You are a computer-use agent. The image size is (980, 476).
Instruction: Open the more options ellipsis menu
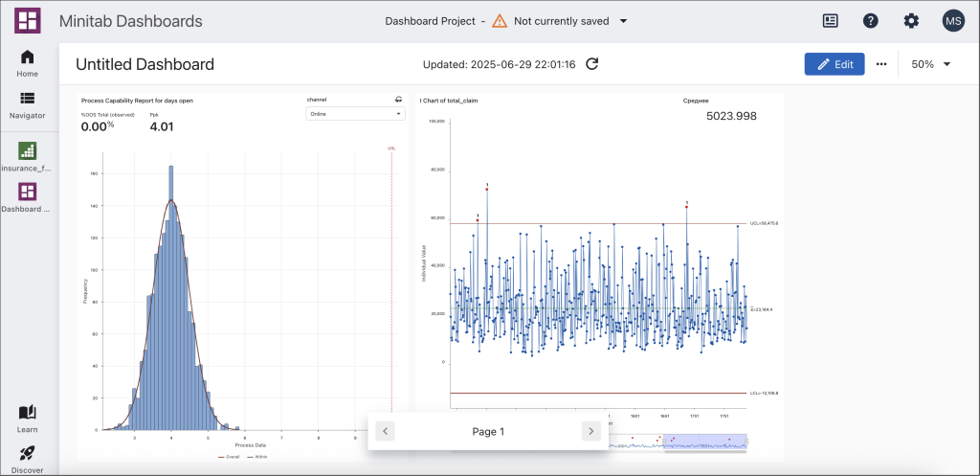tap(881, 64)
